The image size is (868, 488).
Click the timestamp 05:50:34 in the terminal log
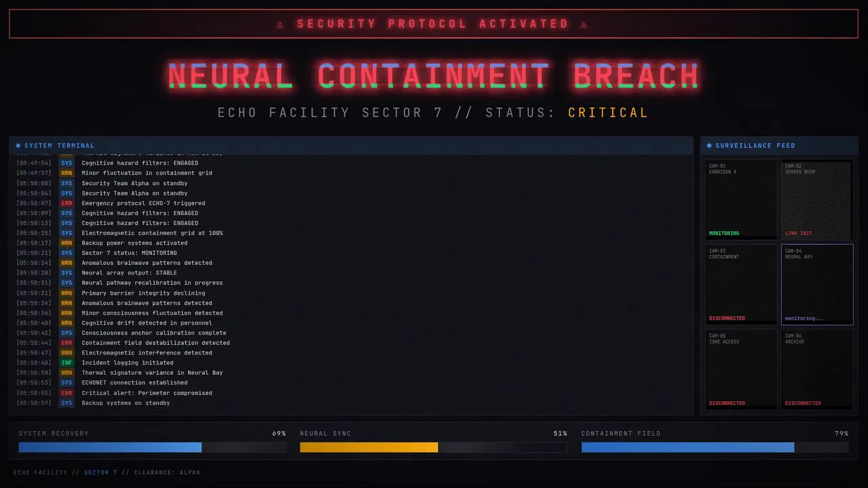(x=34, y=303)
